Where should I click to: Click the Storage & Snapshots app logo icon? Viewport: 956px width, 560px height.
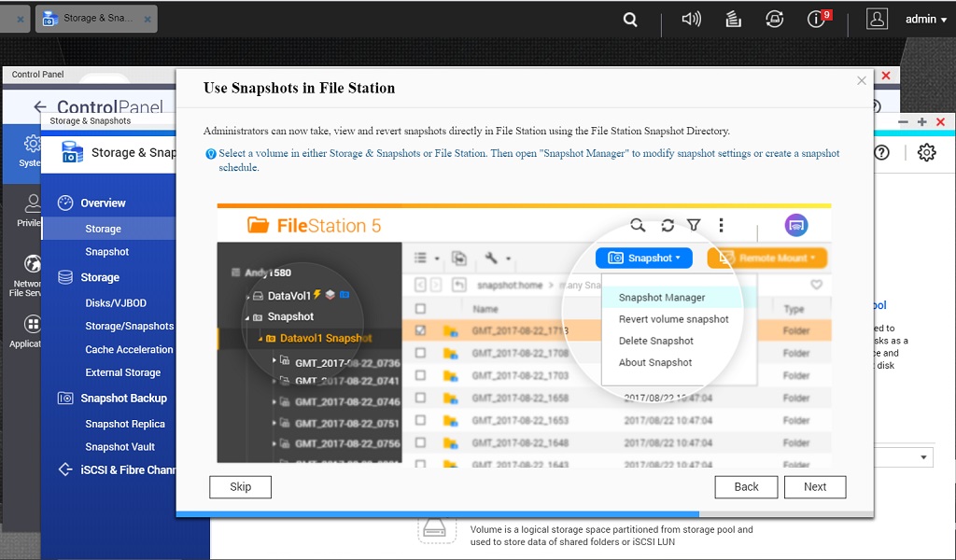[73, 153]
